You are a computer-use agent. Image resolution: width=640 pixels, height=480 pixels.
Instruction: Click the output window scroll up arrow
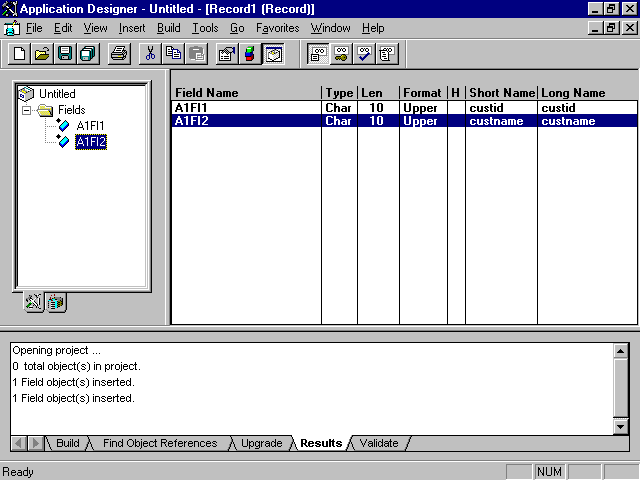click(620, 351)
